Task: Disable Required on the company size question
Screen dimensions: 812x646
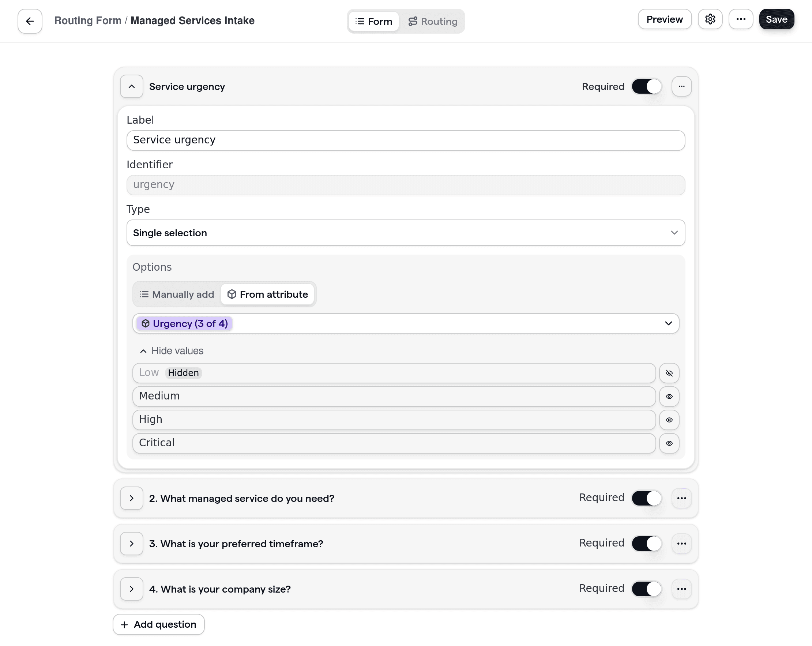Action: click(x=646, y=589)
